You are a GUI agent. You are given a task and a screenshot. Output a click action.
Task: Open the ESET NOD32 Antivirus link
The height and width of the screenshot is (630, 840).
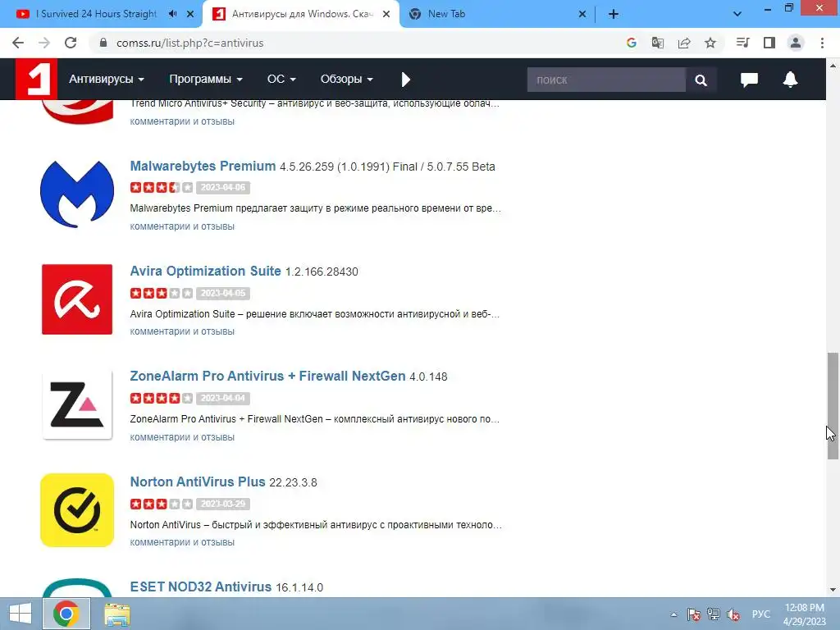[200, 587]
